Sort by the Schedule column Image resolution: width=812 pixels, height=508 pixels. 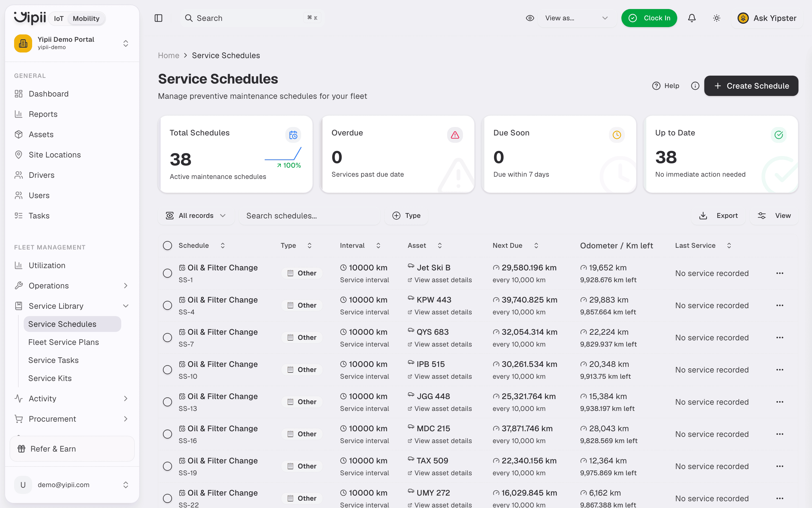(x=202, y=246)
